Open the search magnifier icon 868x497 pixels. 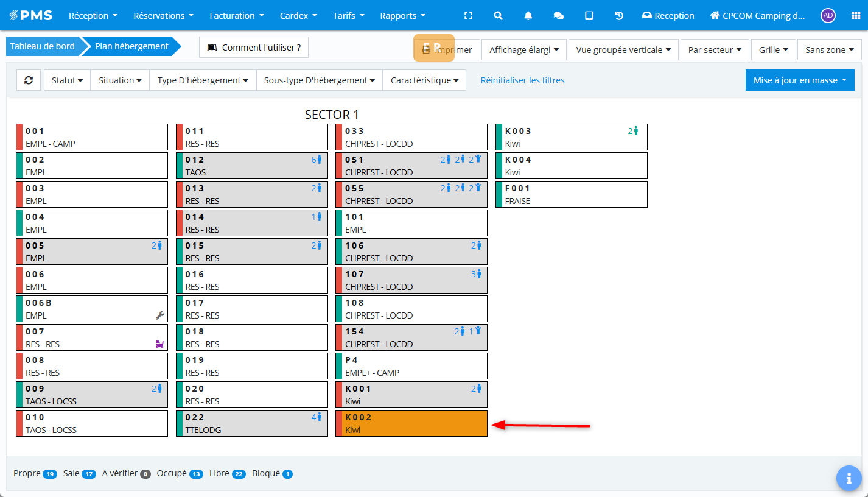coord(498,16)
